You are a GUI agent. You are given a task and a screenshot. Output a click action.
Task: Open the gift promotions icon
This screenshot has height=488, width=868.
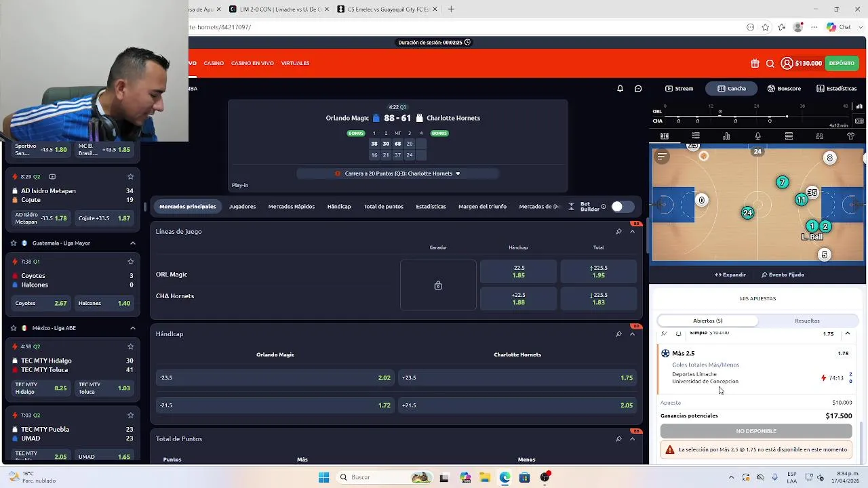(x=755, y=63)
